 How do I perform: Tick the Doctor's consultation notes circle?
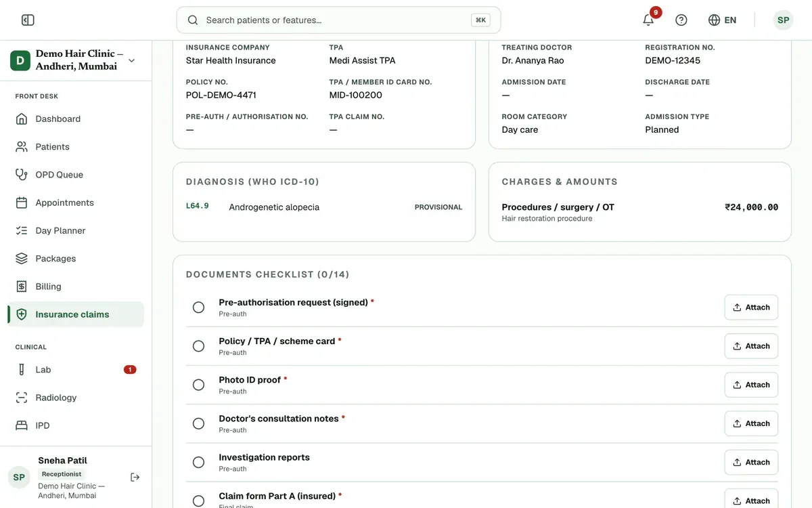tap(198, 423)
